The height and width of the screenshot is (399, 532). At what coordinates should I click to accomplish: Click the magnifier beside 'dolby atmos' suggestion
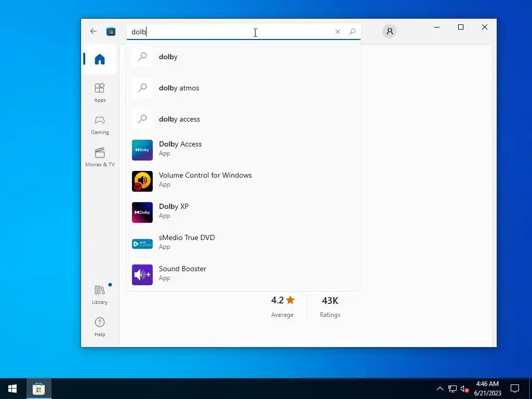coord(142,87)
